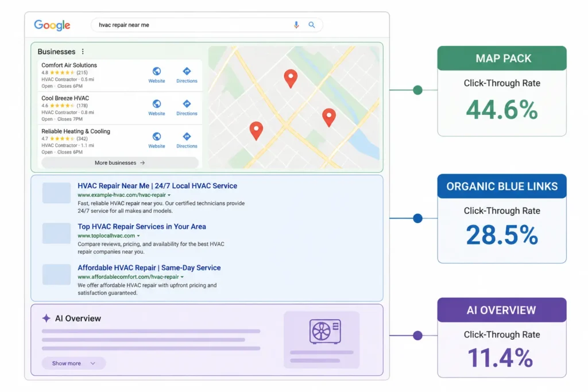Click the bottom-left red map pin
This screenshot has width=588, height=392.
(256, 130)
